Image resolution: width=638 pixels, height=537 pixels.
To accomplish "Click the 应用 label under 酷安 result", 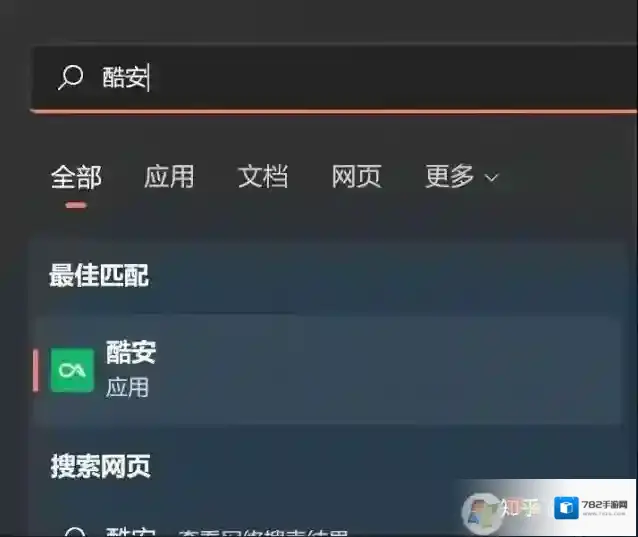I will (x=127, y=387).
